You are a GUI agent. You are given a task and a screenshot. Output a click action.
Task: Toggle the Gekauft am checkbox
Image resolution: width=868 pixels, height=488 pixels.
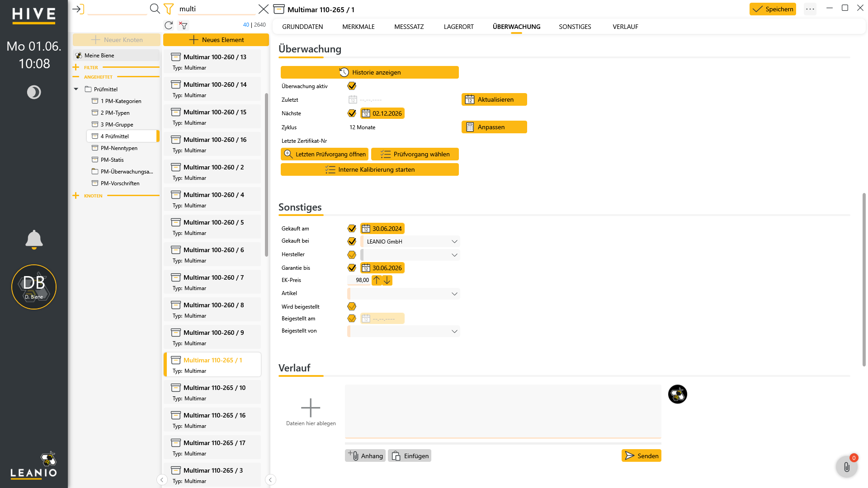pyautogui.click(x=352, y=229)
